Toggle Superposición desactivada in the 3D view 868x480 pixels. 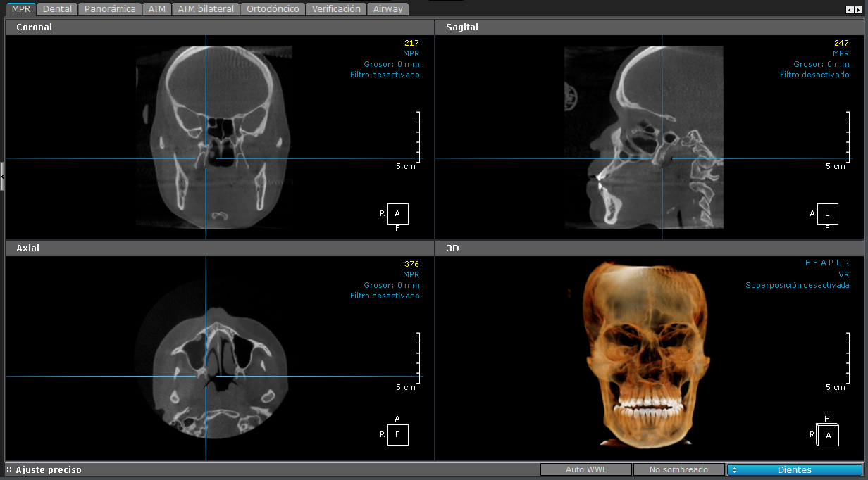[797, 286]
